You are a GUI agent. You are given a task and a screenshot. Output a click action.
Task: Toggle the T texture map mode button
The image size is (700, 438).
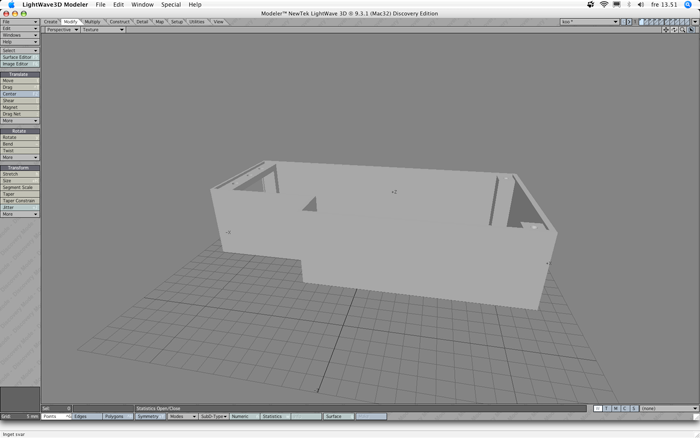(607, 409)
